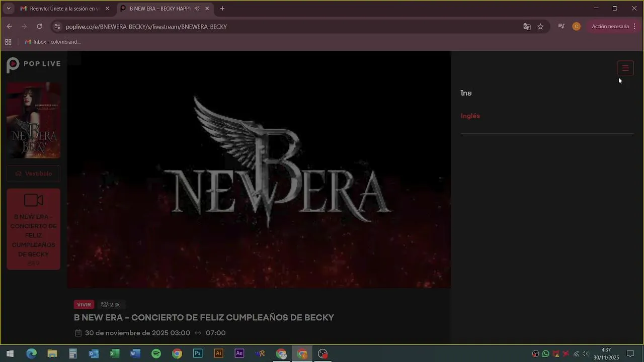Click the livestream video player

click(x=259, y=169)
